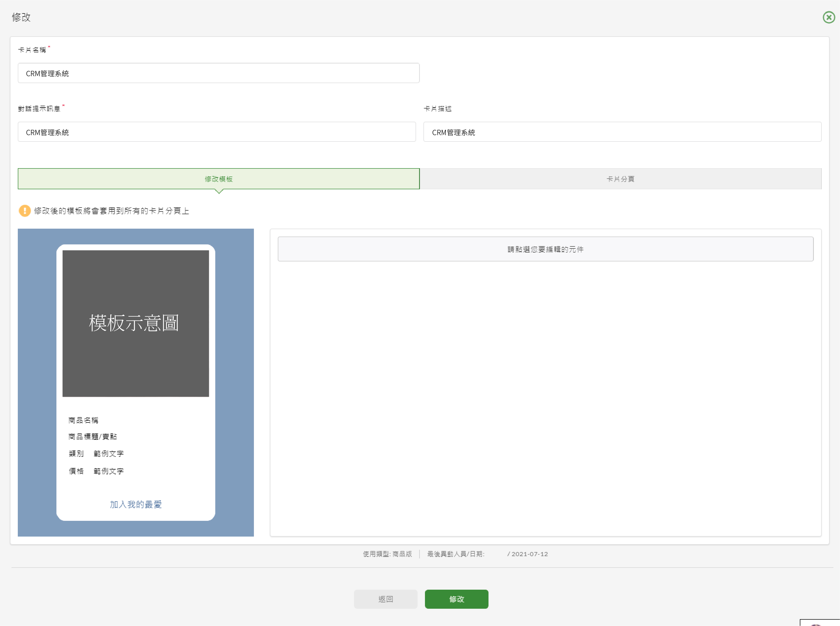This screenshot has height=626, width=840.
Task: Click the 修改後的模板 warning message text
Action: pos(111,211)
